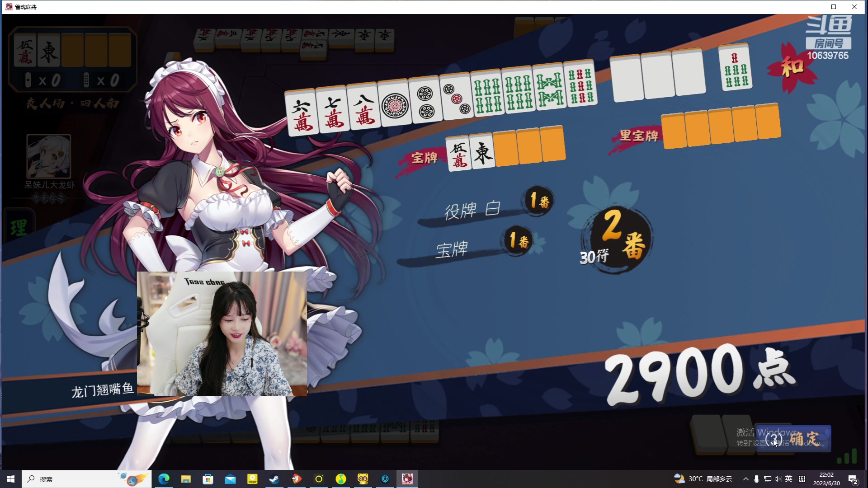Open the clock showing 22:02
This screenshot has height=488, width=868.
coord(826,479)
